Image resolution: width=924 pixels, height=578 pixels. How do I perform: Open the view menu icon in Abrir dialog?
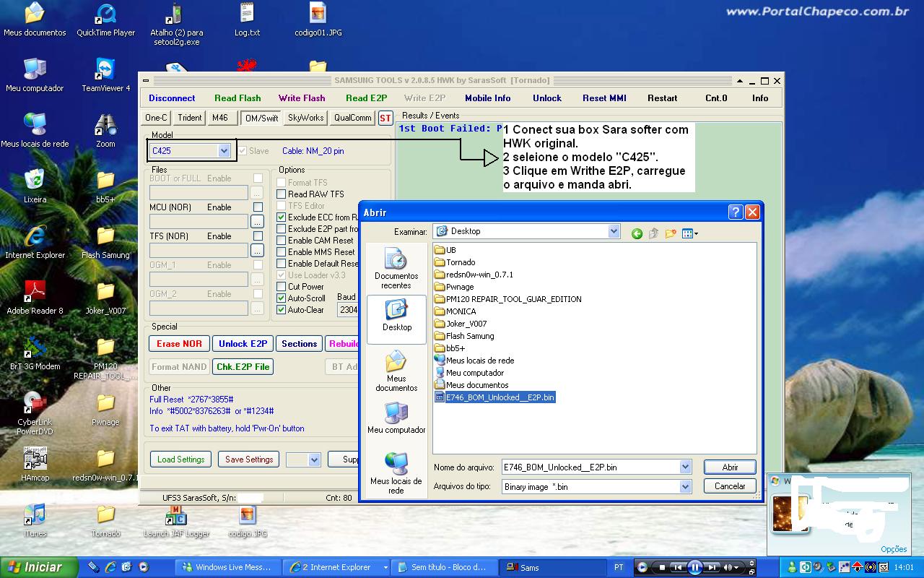coord(690,233)
